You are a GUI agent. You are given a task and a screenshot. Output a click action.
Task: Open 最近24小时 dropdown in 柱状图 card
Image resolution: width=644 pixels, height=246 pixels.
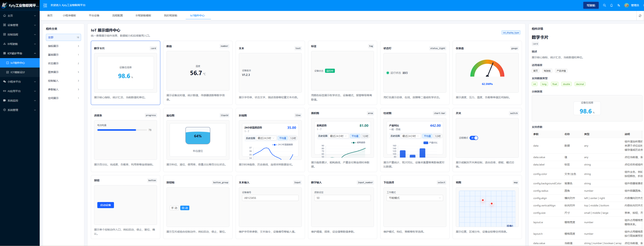coord(411,136)
